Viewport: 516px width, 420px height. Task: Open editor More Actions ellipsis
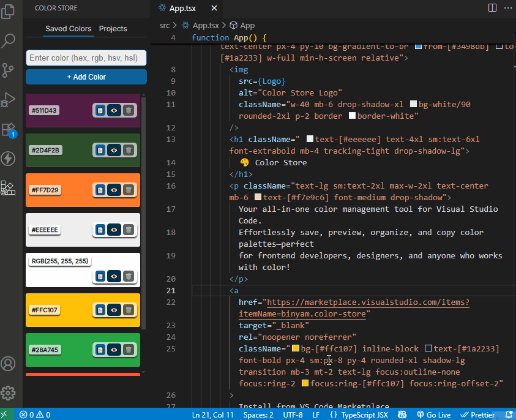(508, 8)
